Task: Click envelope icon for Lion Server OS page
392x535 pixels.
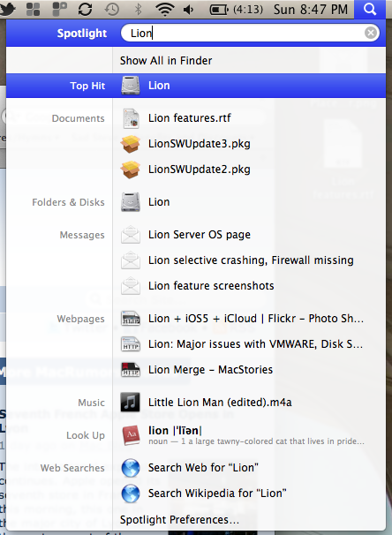Action: [131, 235]
